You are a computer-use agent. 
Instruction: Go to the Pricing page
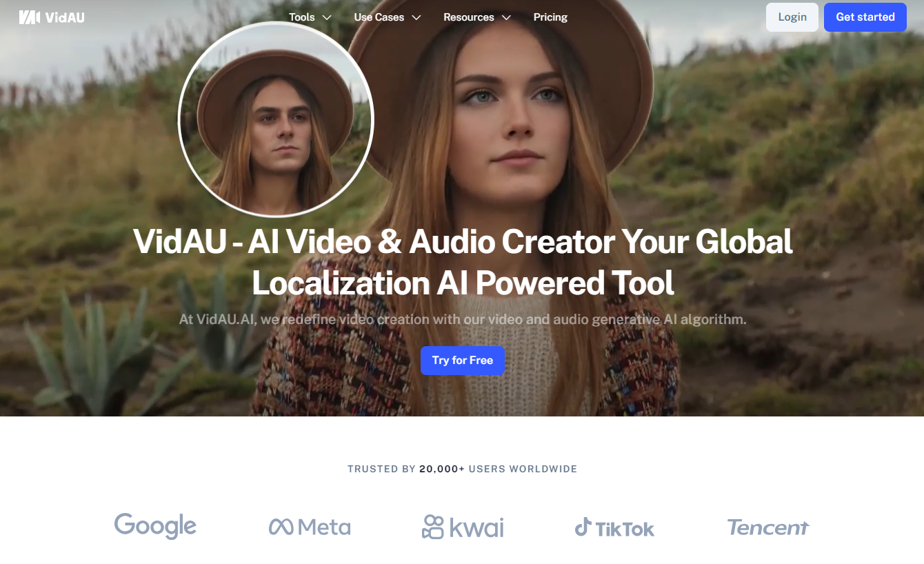[550, 17]
